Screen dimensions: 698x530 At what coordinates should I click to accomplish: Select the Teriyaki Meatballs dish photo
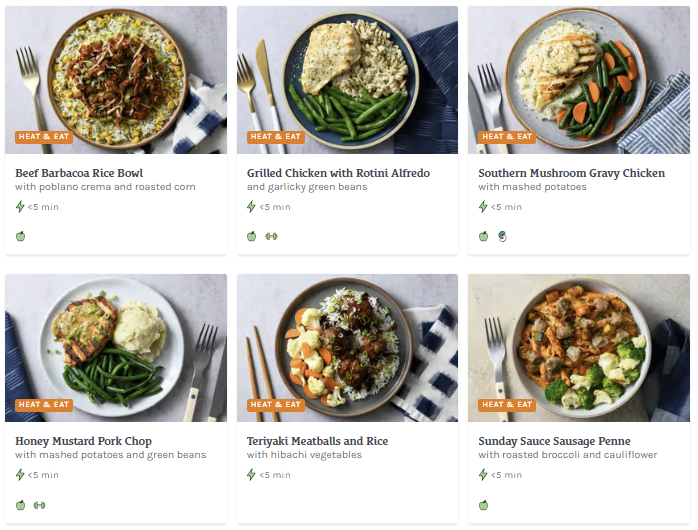[347, 345]
